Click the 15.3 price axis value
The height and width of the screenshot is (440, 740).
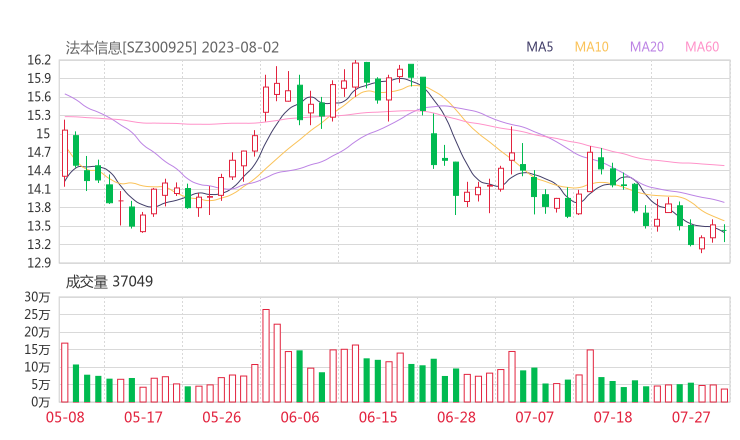[39, 115]
